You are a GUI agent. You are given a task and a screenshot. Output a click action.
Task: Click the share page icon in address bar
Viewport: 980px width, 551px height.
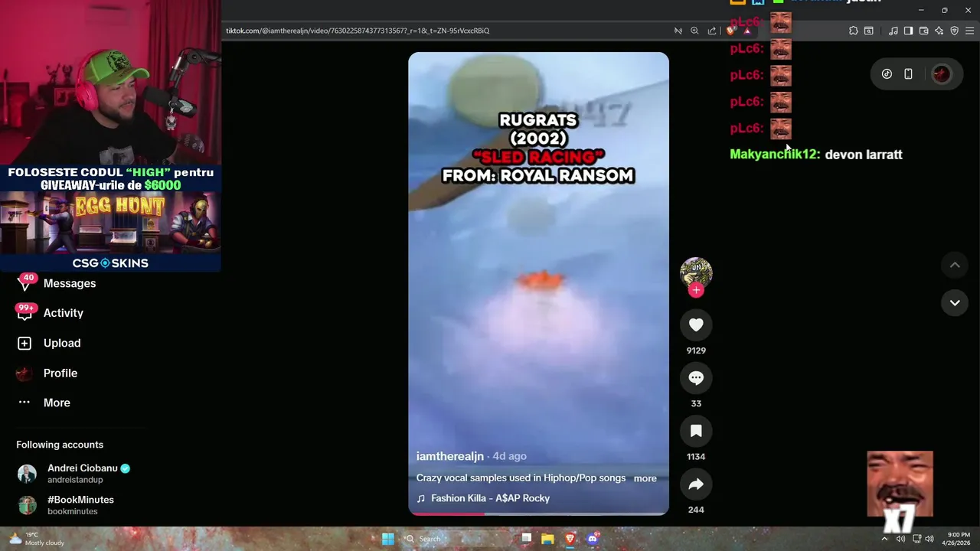[712, 31]
